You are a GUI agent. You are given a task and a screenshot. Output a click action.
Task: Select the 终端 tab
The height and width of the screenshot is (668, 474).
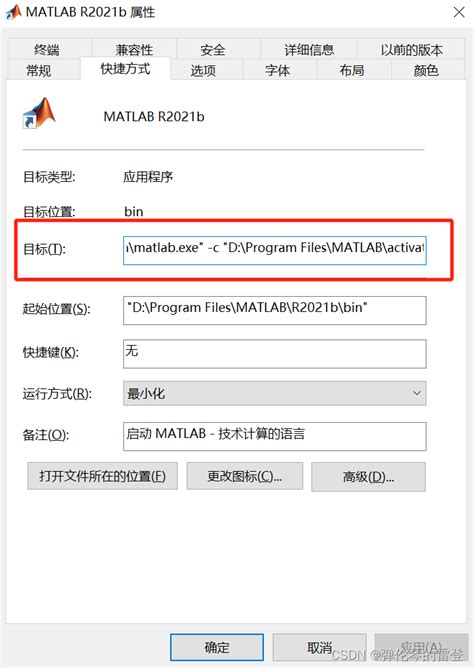tap(47, 49)
